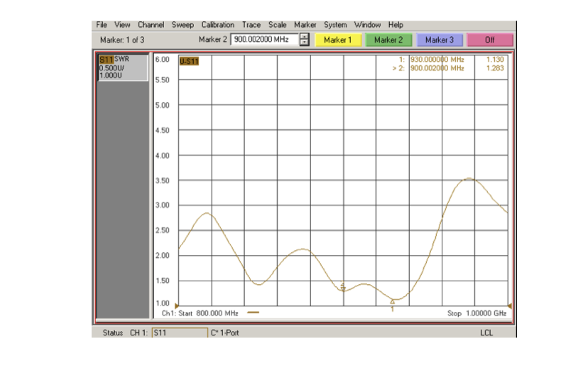Image resolution: width=588 pixels, height=368 pixels.
Task: Open the Sweep menu
Action: [183, 25]
